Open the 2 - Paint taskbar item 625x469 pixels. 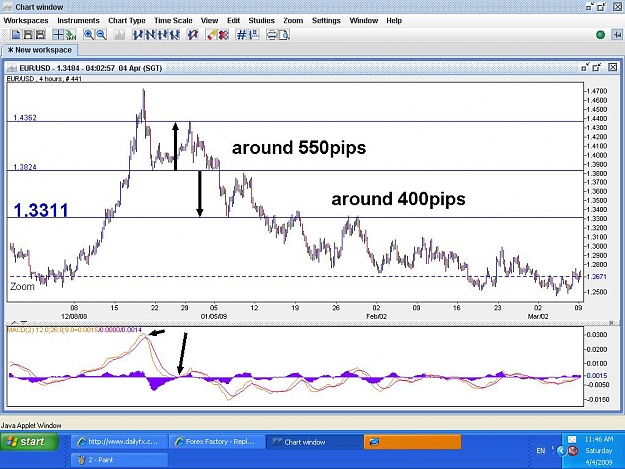tap(119, 460)
